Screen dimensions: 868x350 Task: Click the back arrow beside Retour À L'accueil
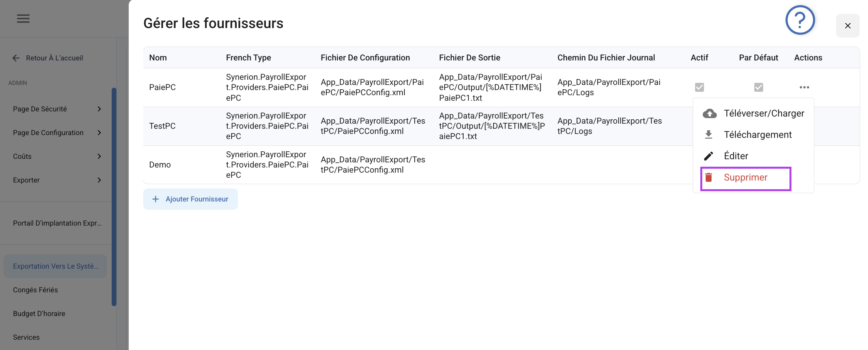pyautogui.click(x=16, y=58)
